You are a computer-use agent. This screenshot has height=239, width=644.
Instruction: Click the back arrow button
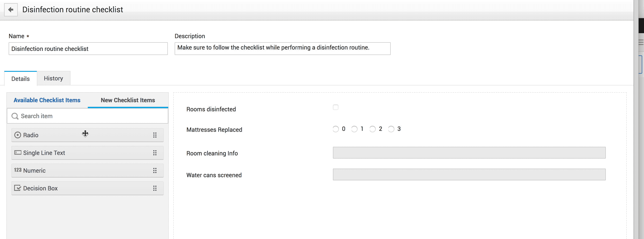coord(11,10)
